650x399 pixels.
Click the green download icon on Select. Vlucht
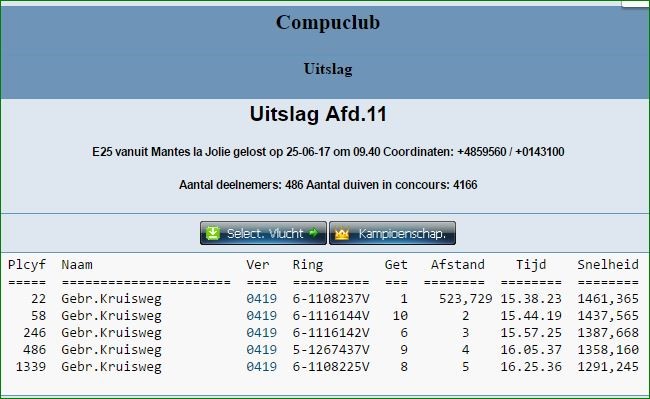pyautogui.click(x=213, y=233)
